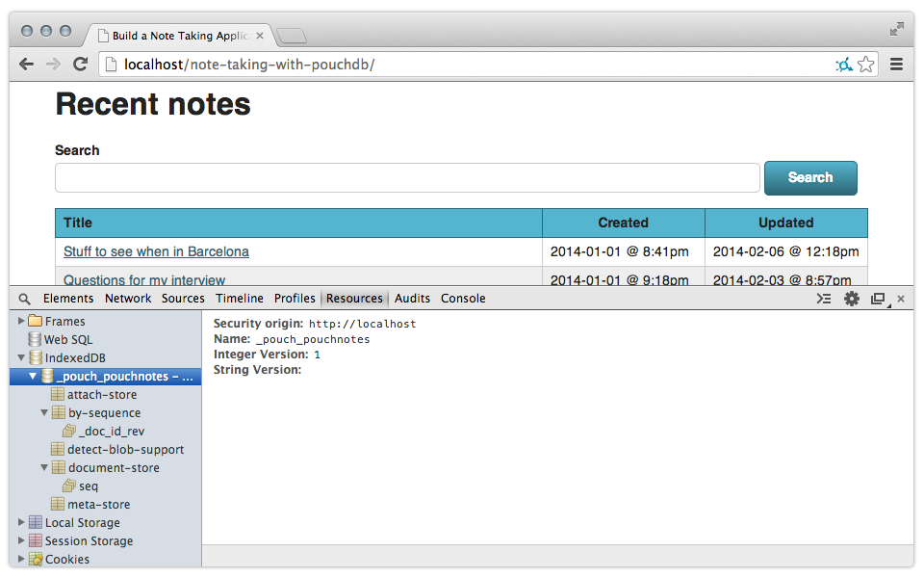Select the by-sequence object store

(x=104, y=413)
